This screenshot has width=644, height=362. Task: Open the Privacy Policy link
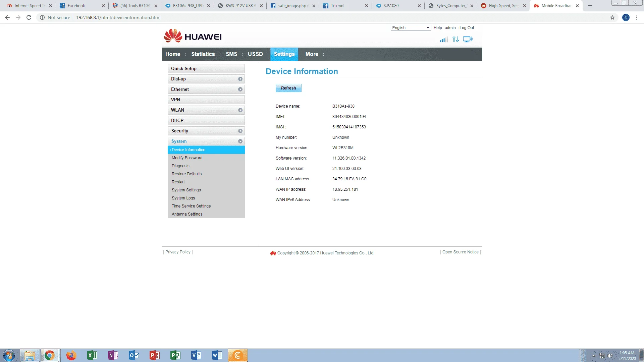point(178,252)
